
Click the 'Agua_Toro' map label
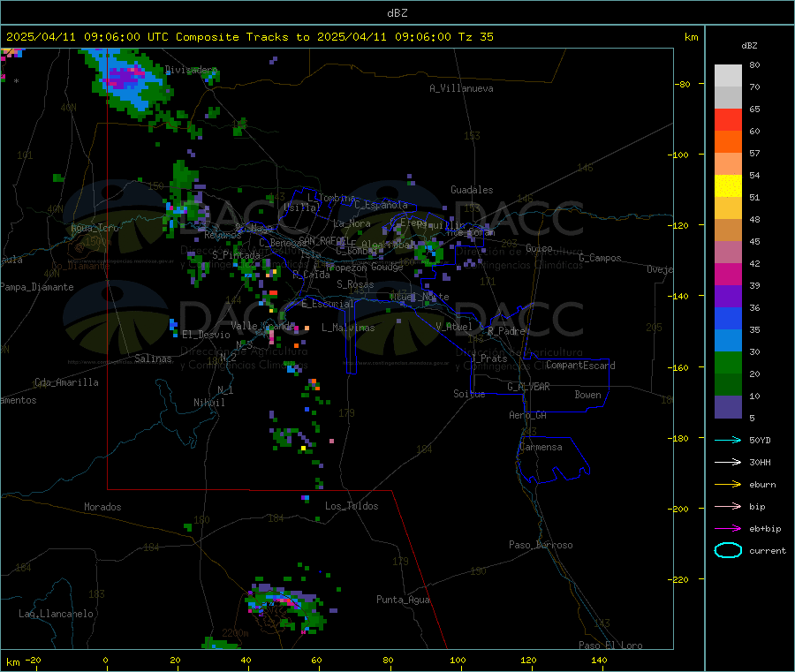point(95,228)
